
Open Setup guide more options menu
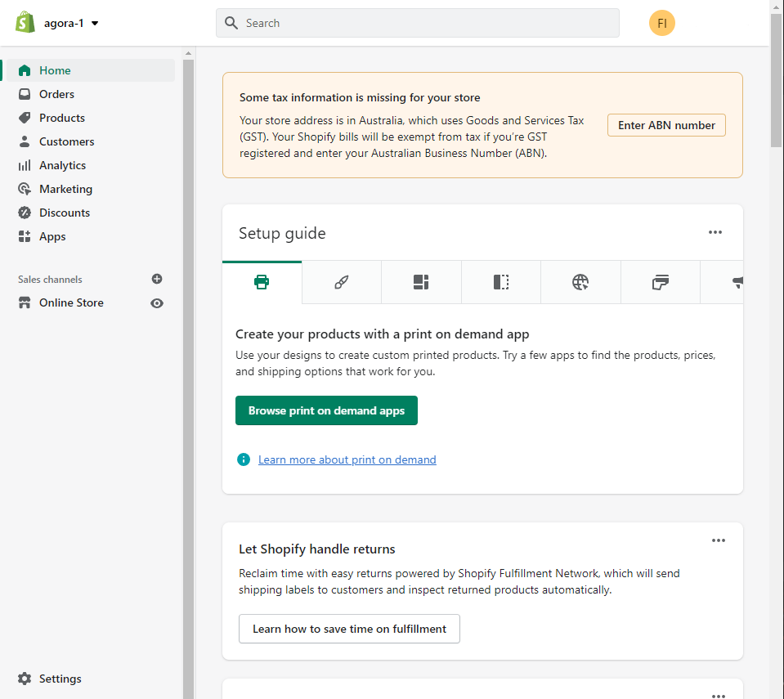(x=715, y=232)
